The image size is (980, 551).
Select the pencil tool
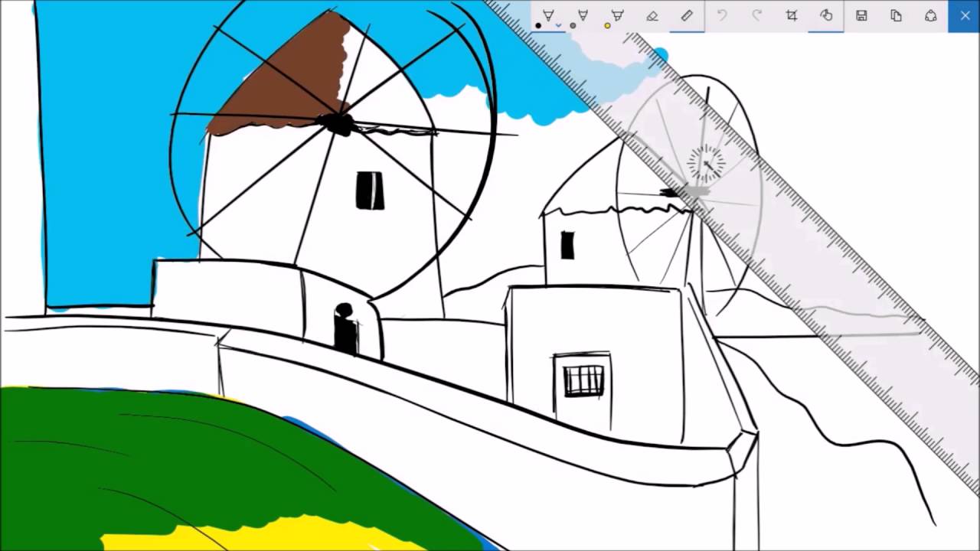[x=583, y=16]
